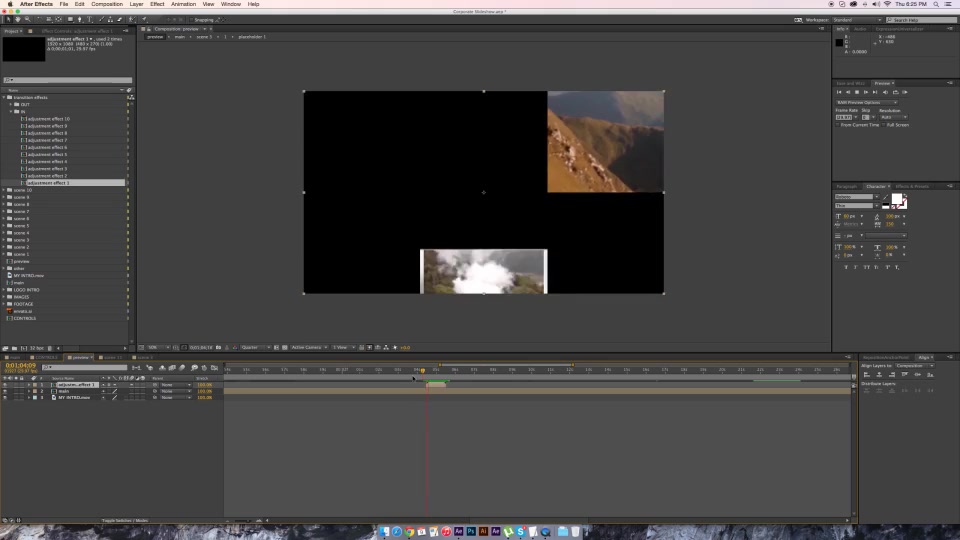Click Toggle Switches / Modes in timeline
The image size is (960, 540).
pos(125,520)
